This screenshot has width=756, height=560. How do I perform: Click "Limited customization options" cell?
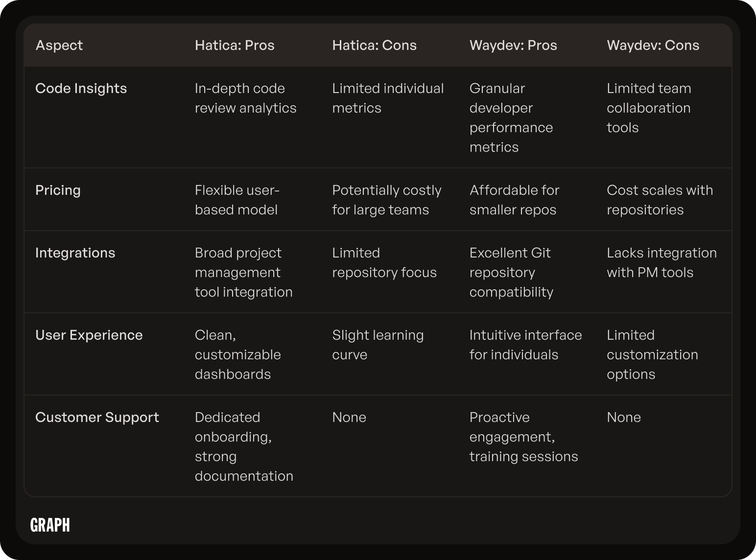click(653, 355)
